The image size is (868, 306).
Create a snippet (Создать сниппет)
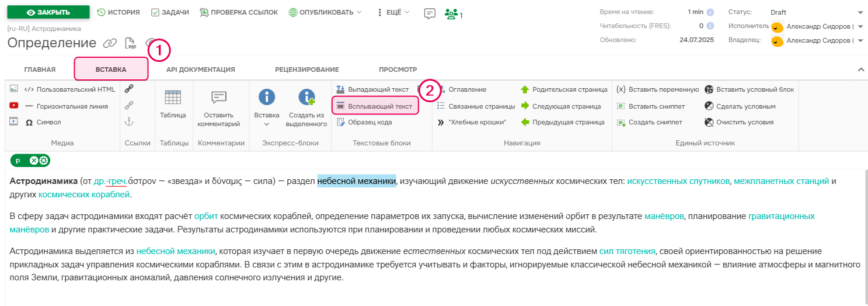[649, 122]
